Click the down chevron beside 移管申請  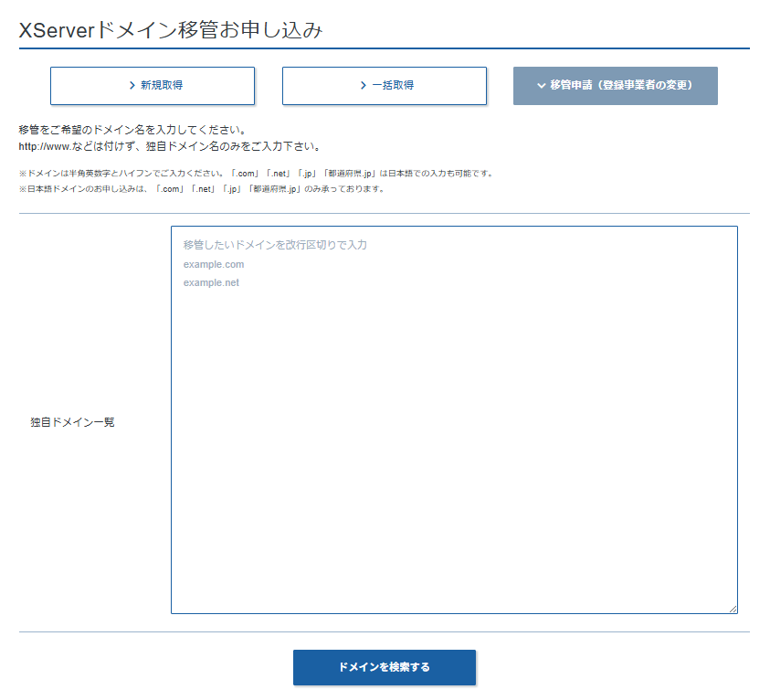[x=542, y=86]
